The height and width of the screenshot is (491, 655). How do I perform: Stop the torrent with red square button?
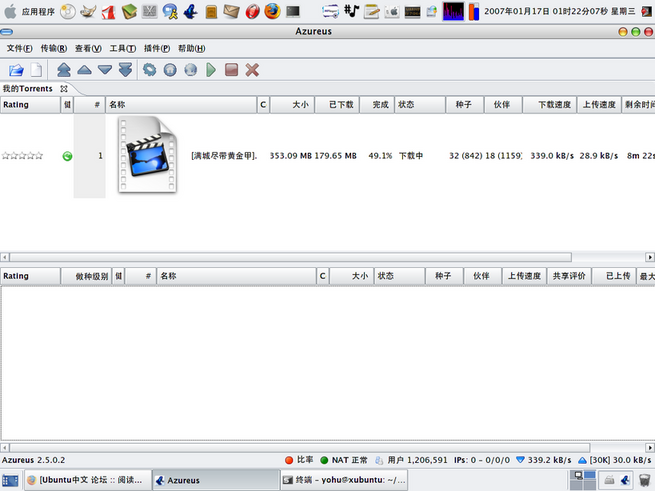click(x=231, y=70)
